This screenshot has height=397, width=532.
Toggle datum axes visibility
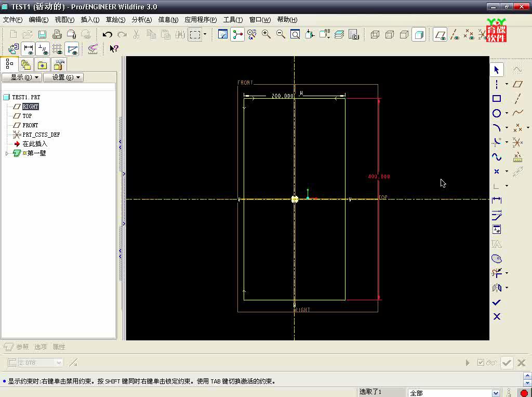coord(455,34)
